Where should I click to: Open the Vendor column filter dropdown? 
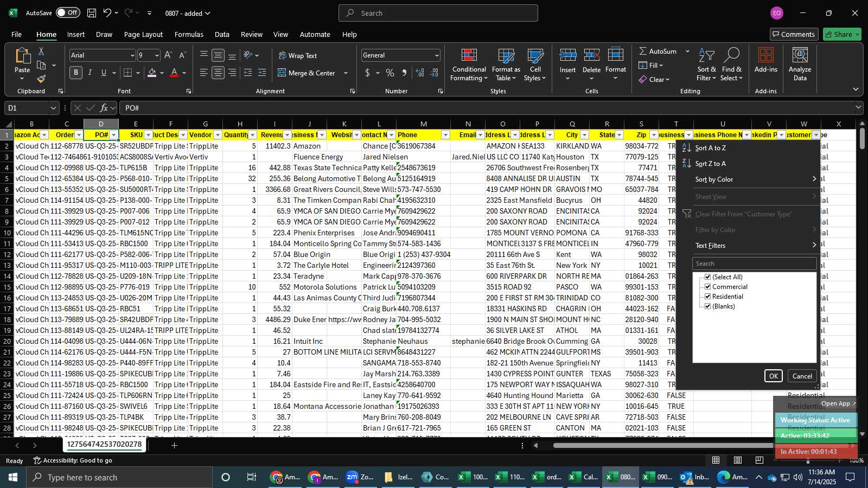click(x=218, y=135)
